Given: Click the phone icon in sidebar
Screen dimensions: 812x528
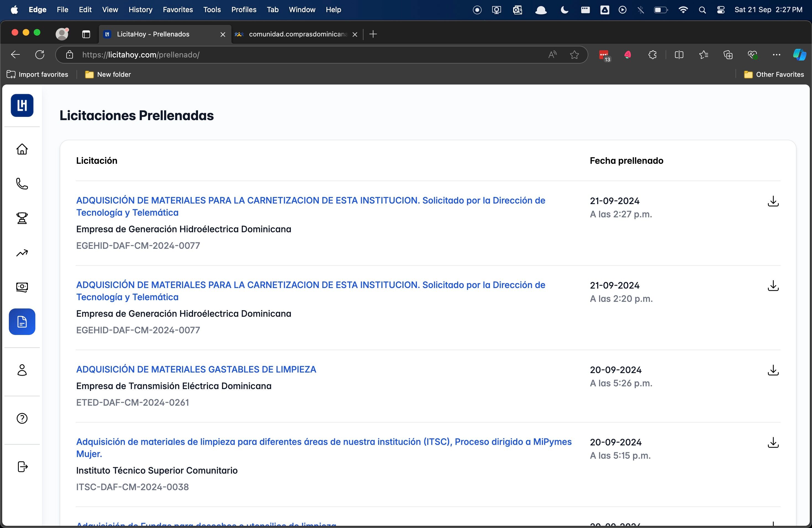Looking at the screenshot, I should point(22,184).
